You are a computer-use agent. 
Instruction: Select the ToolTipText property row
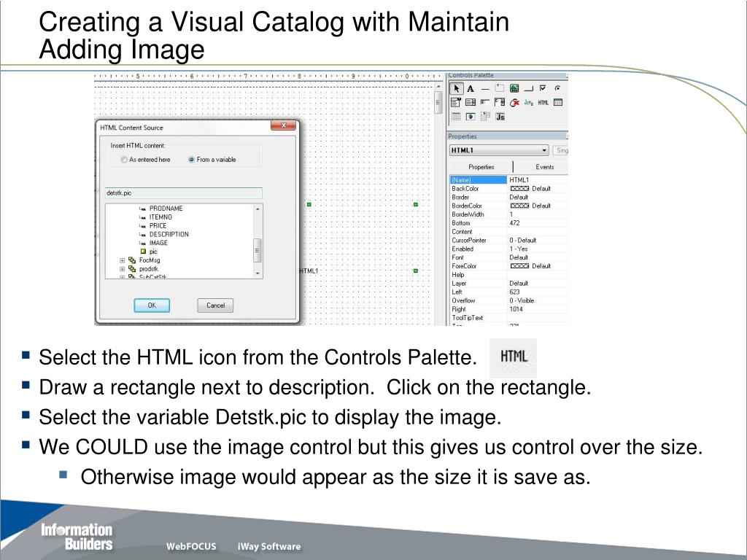(x=508, y=318)
